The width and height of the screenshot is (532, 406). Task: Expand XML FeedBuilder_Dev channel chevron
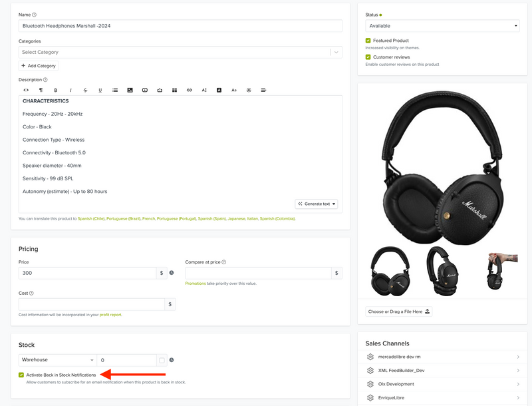pos(518,370)
